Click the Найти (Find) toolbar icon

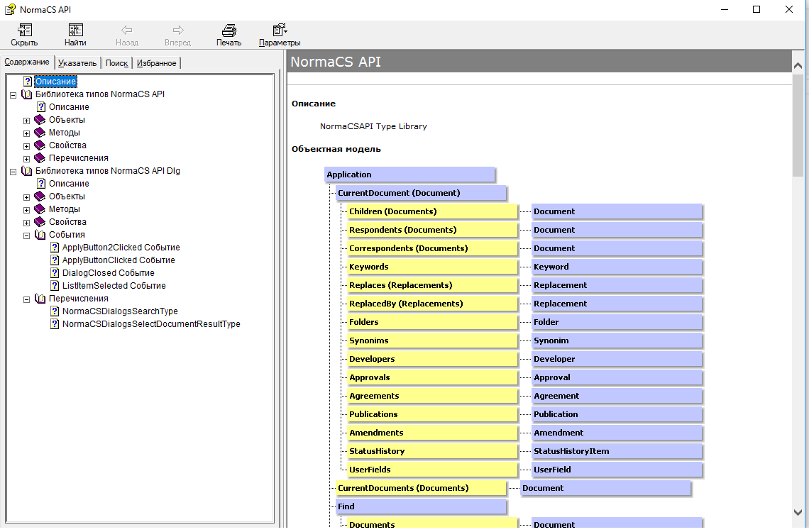coord(75,31)
